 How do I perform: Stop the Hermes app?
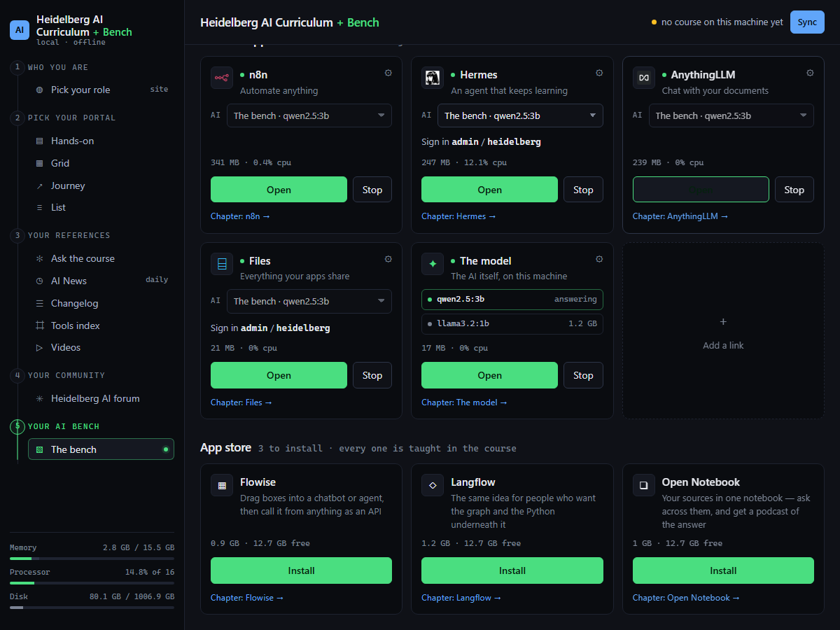point(583,190)
